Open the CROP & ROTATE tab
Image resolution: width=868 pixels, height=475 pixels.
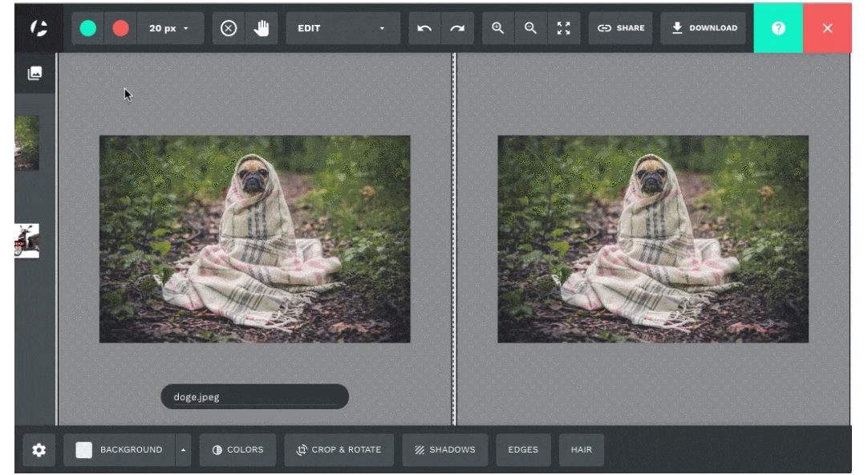[339, 450]
